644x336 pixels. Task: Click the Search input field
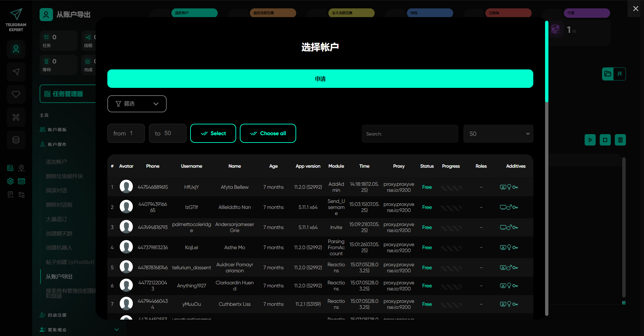(x=410, y=134)
